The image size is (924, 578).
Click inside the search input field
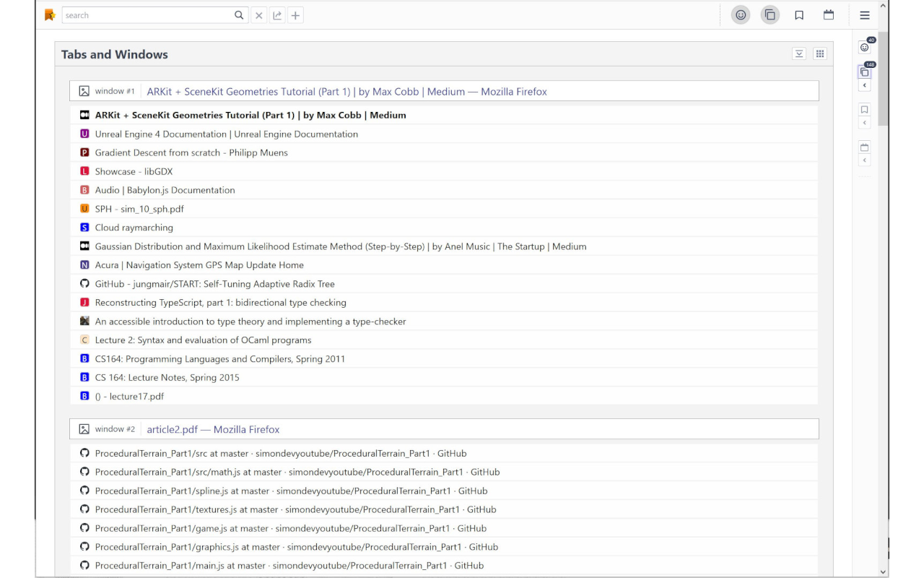coord(148,15)
